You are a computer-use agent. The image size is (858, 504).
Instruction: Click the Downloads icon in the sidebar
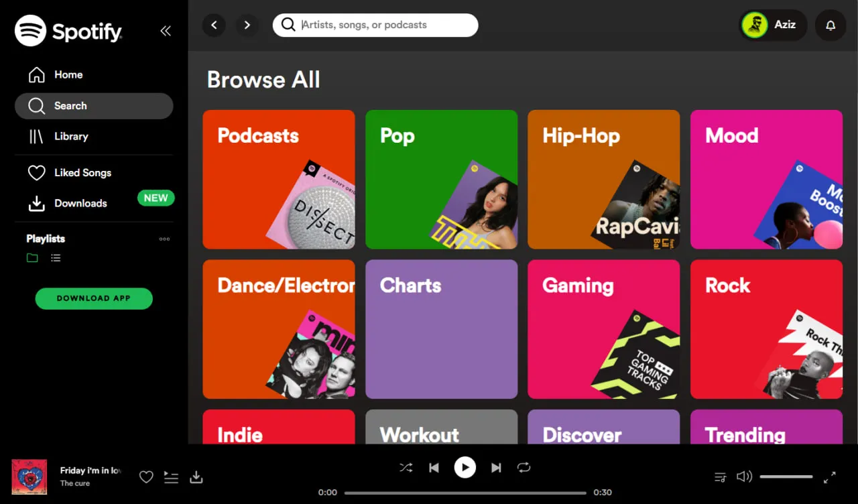(x=37, y=203)
